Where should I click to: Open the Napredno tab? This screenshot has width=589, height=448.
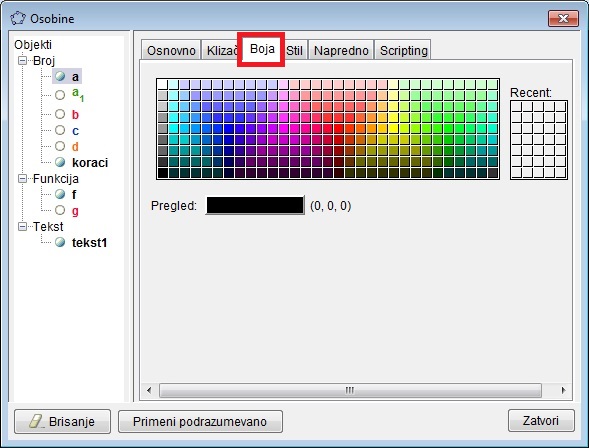tap(341, 50)
